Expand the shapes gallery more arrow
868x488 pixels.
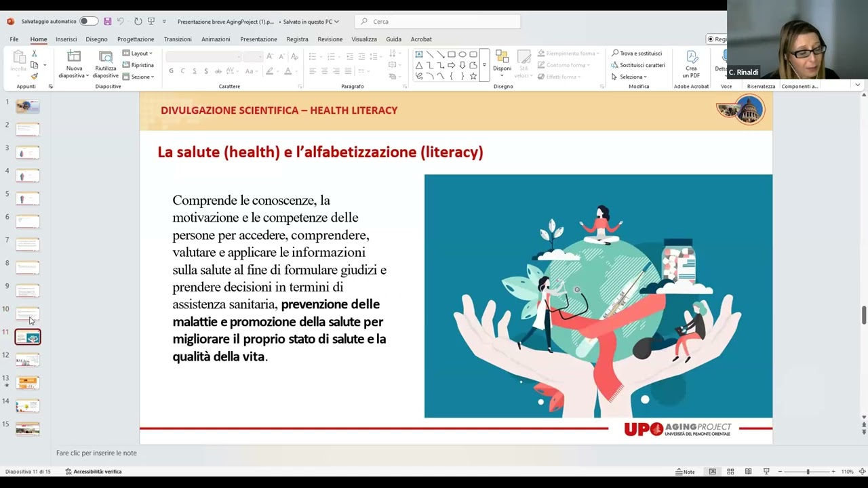(x=484, y=65)
